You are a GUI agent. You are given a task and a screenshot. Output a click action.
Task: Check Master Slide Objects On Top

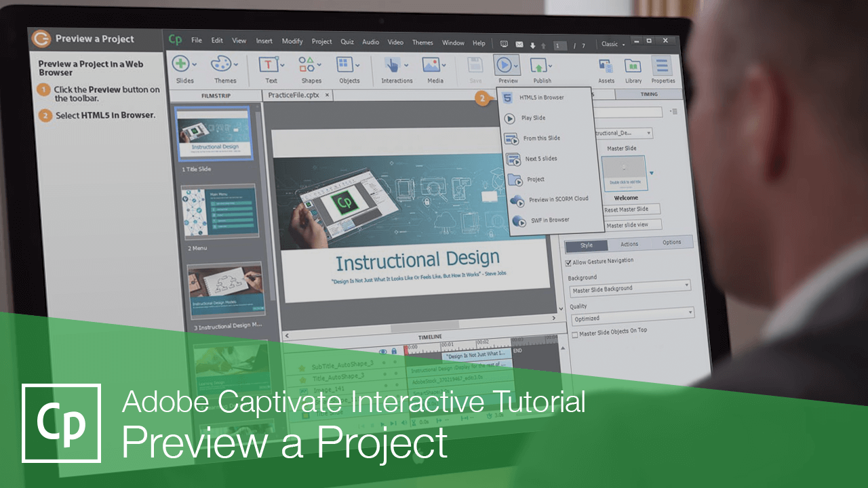click(x=575, y=333)
